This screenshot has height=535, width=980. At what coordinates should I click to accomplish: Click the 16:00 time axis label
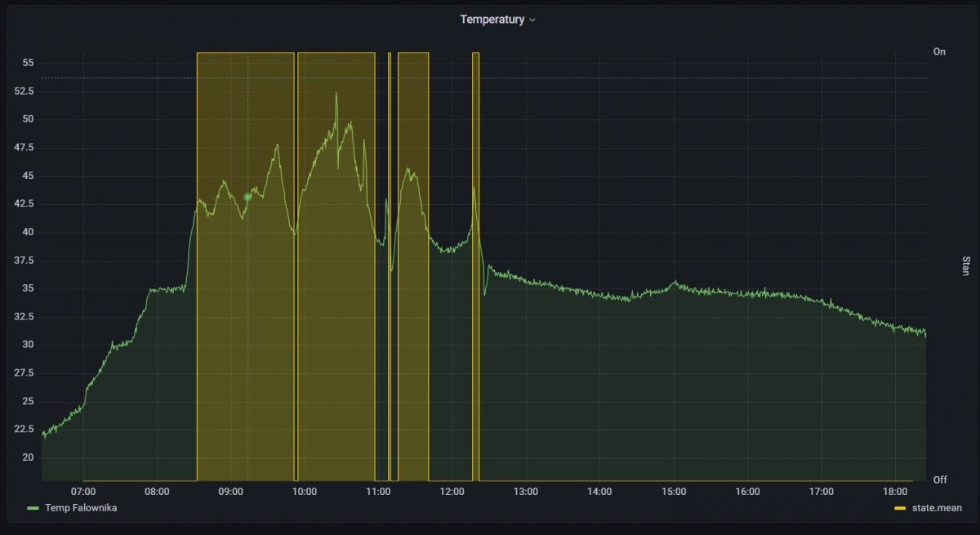point(747,492)
